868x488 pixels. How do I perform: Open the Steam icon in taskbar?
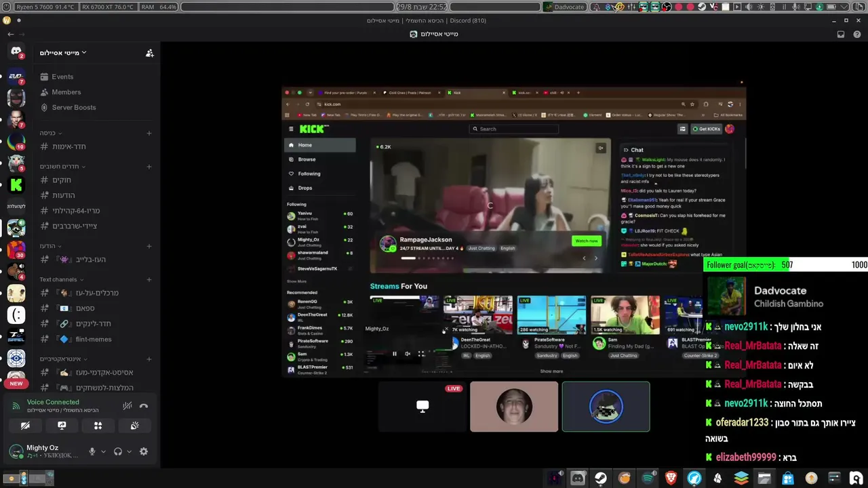pyautogui.click(x=601, y=479)
